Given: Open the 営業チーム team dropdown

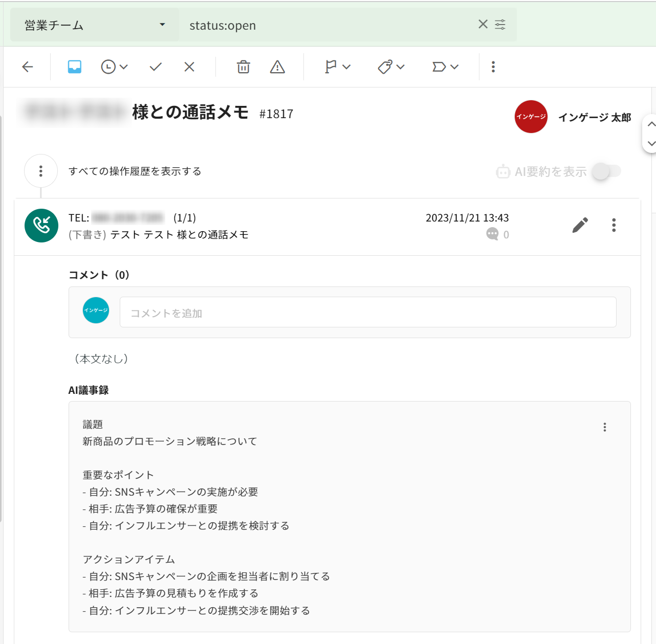Looking at the screenshot, I should click(95, 25).
